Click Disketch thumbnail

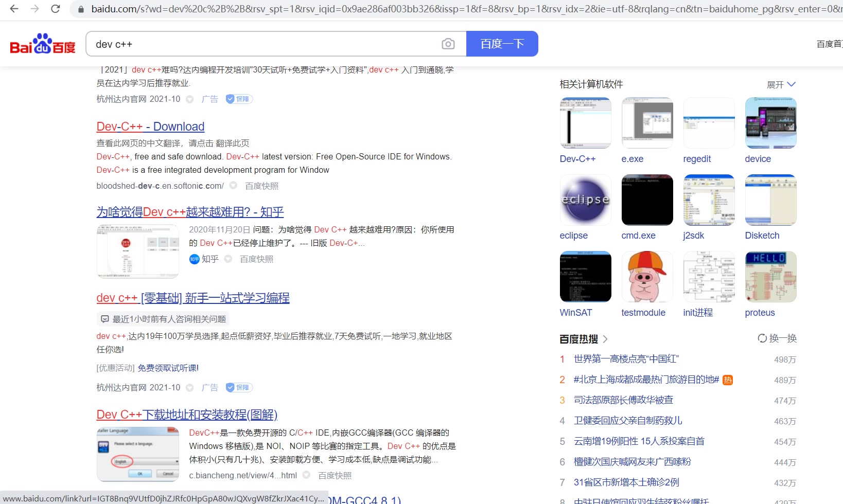pyautogui.click(x=770, y=200)
